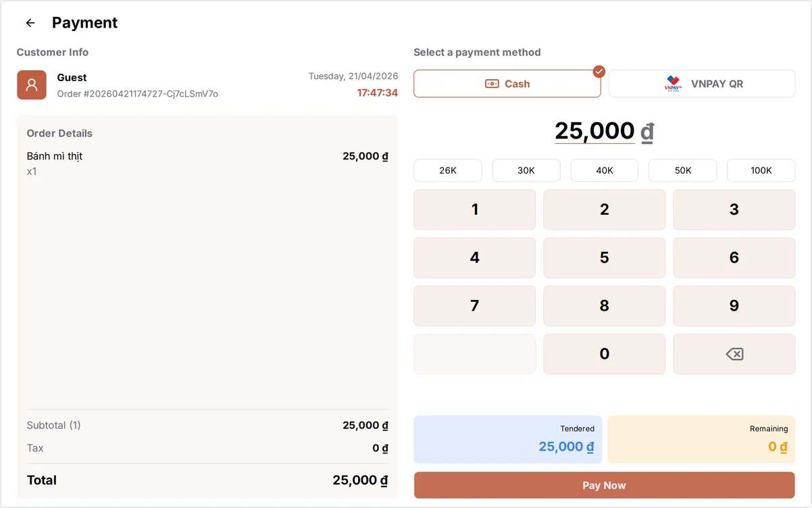Tap keypad digit 9
Screen dimensions: 812x508
(734, 305)
